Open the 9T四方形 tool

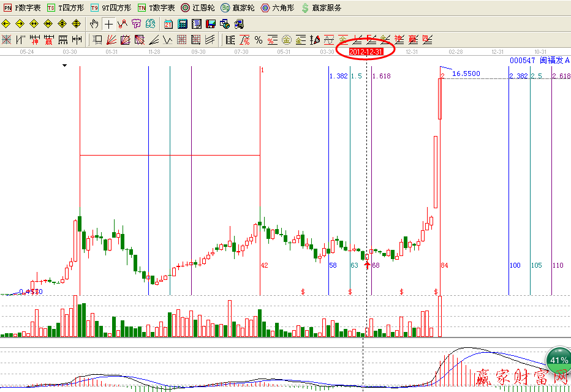(111, 8)
